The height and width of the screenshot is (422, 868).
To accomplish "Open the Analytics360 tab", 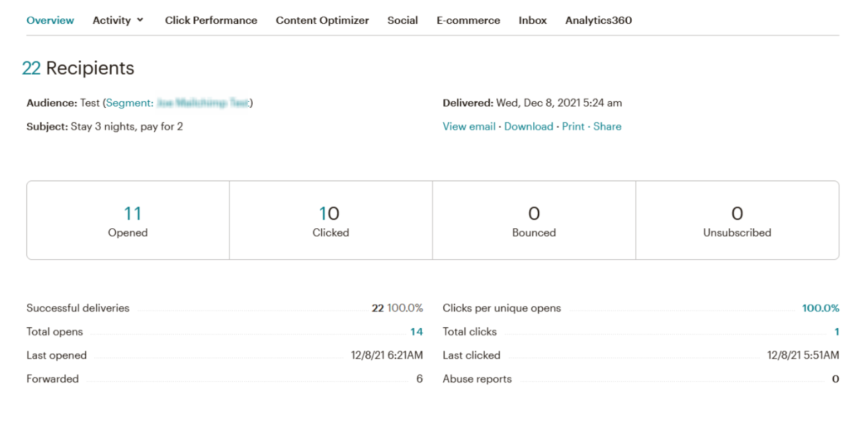I will 598,21.
